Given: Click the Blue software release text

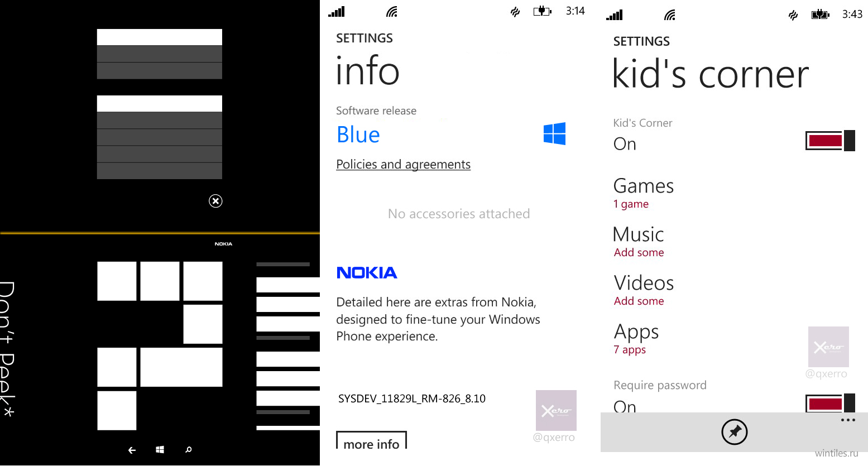Looking at the screenshot, I should [x=358, y=135].
